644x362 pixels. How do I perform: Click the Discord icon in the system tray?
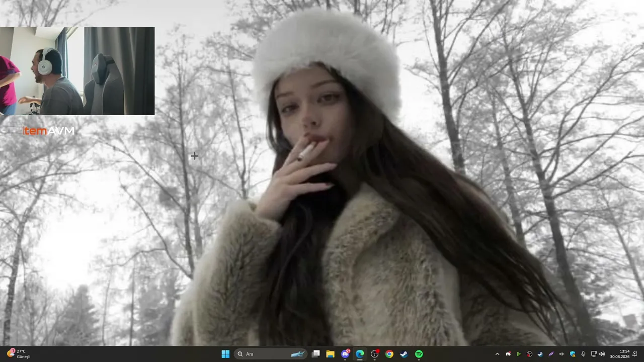click(508, 354)
